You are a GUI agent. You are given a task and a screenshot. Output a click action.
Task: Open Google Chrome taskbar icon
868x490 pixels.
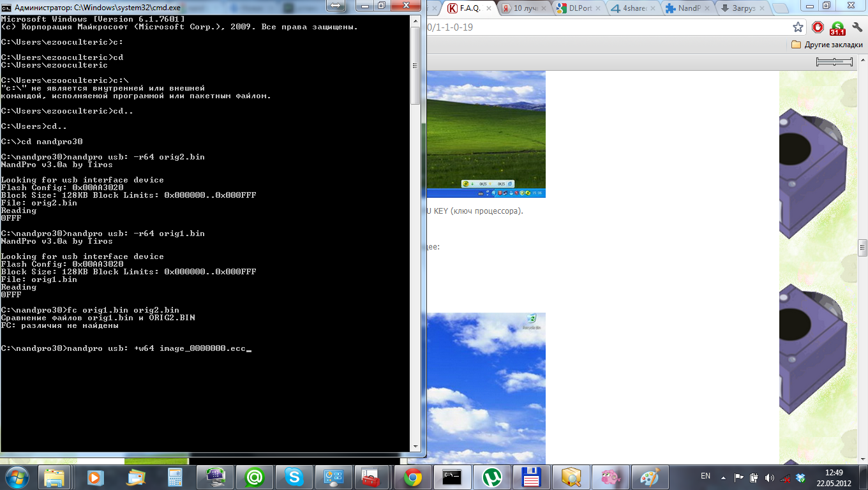pyautogui.click(x=412, y=477)
